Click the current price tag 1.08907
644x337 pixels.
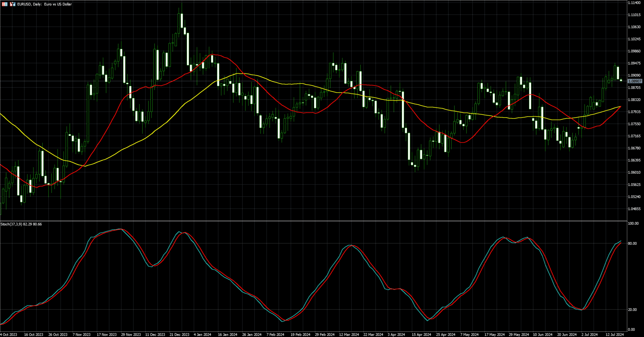pos(635,81)
